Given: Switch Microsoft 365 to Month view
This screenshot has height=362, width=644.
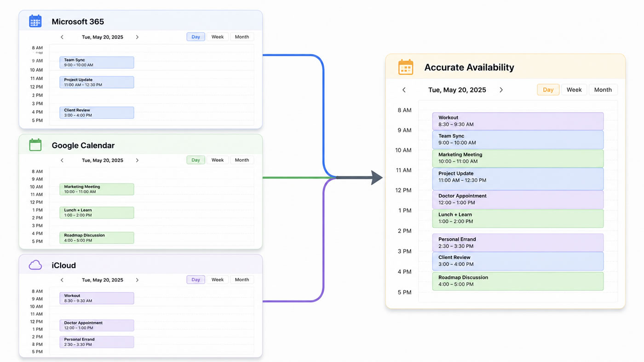Looking at the screenshot, I should click(x=242, y=37).
